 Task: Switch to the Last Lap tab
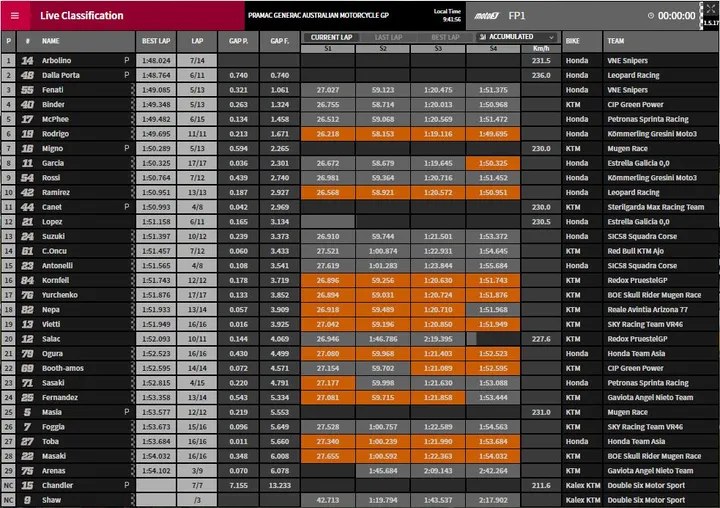tap(388, 37)
